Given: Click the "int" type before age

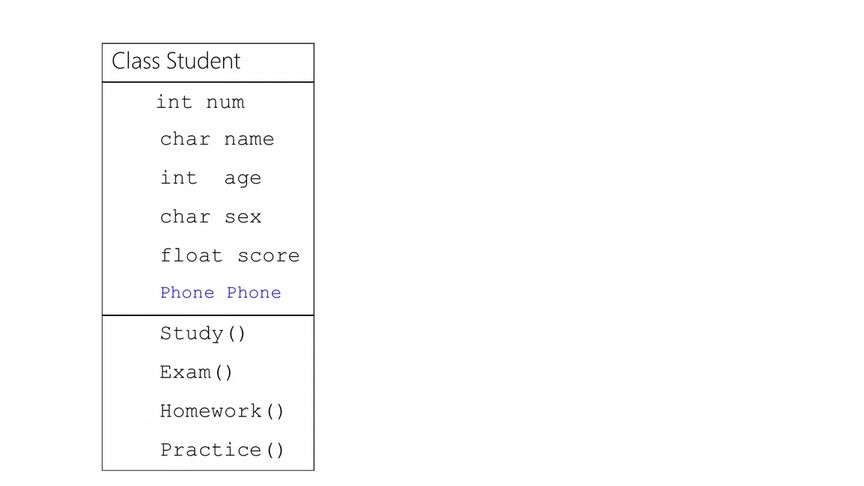Looking at the screenshot, I should click(179, 177).
